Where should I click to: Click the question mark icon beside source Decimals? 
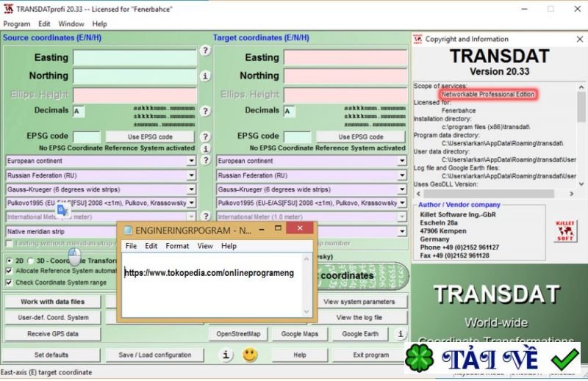[205, 111]
